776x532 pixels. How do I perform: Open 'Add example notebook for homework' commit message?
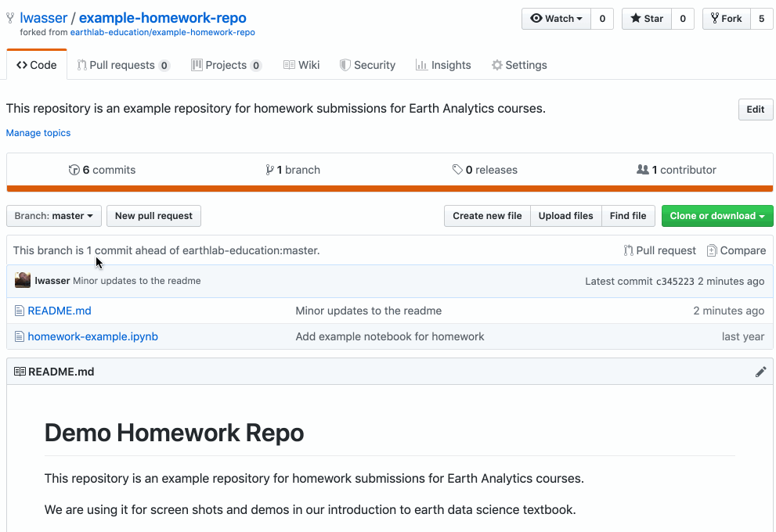click(x=390, y=336)
